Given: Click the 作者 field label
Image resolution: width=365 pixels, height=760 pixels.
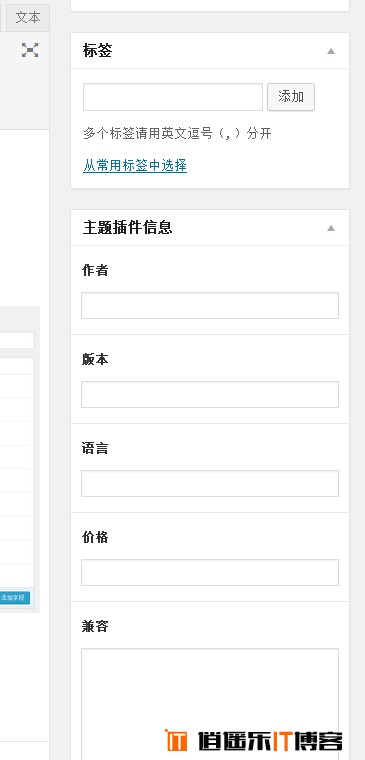Looking at the screenshot, I should (95, 270).
